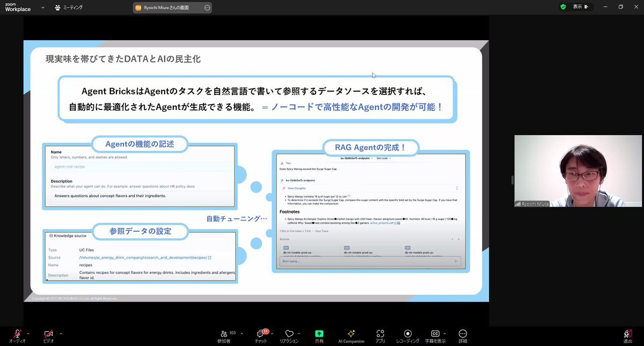Click the chat input box in slide screenshot

pyautogui.click(x=370, y=261)
